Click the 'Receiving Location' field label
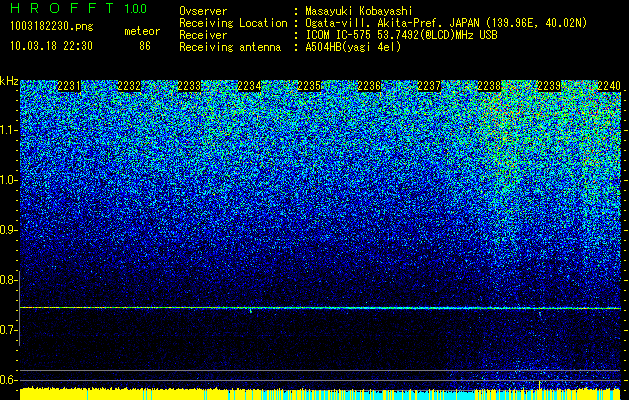Image resolution: width=629 pixels, height=400 pixels. pyautogui.click(x=233, y=23)
